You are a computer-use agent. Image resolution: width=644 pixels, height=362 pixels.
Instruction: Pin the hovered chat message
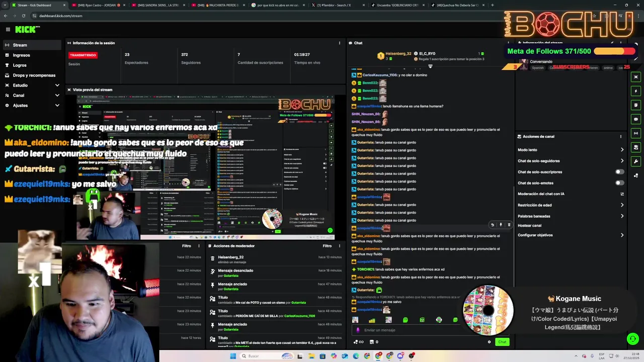pyautogui.click(x=501, y=225)
